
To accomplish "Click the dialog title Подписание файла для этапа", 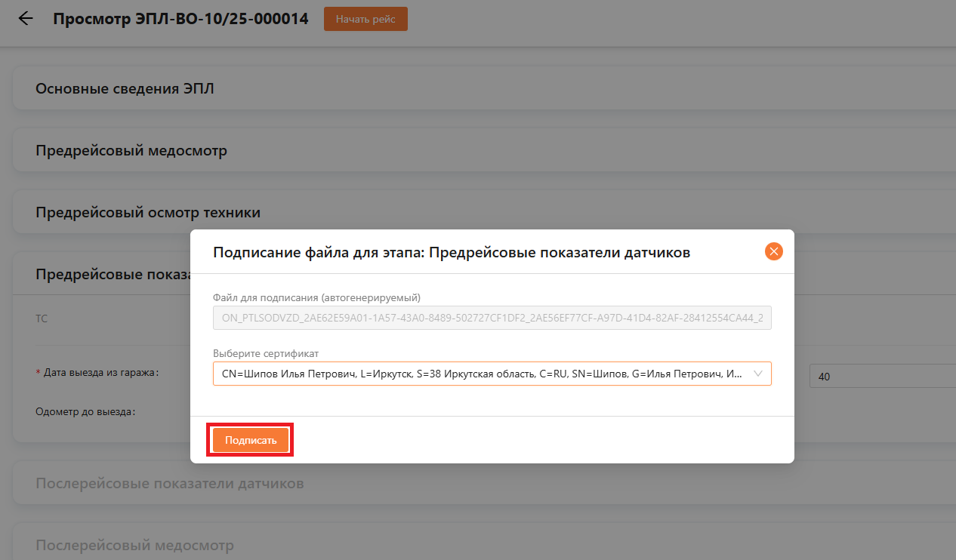I will coord(452,253).
